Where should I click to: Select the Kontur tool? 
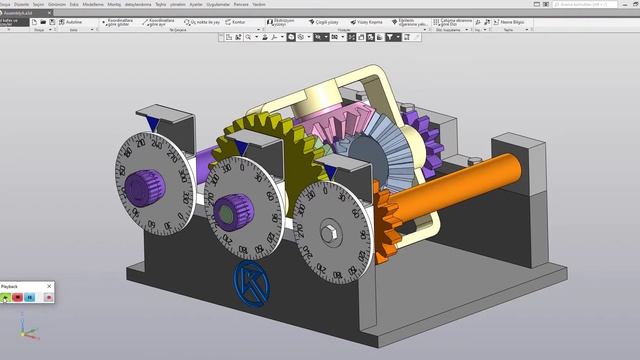tap(235, 22)
